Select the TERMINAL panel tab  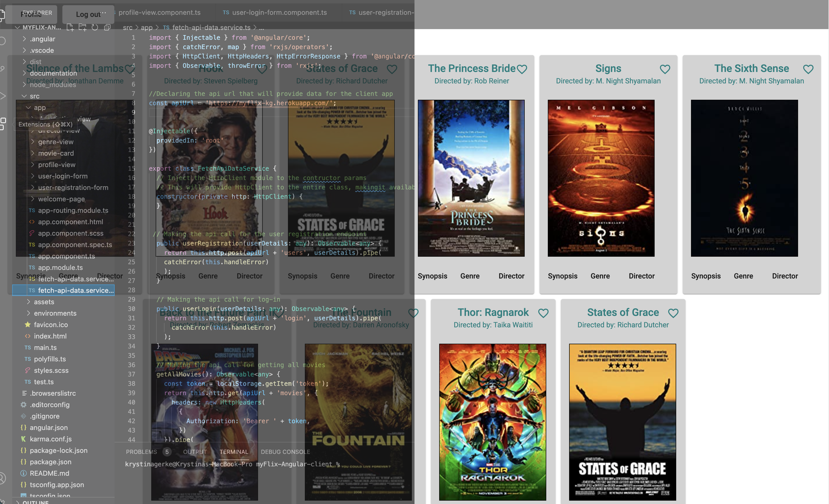click(x=234, y=452)
